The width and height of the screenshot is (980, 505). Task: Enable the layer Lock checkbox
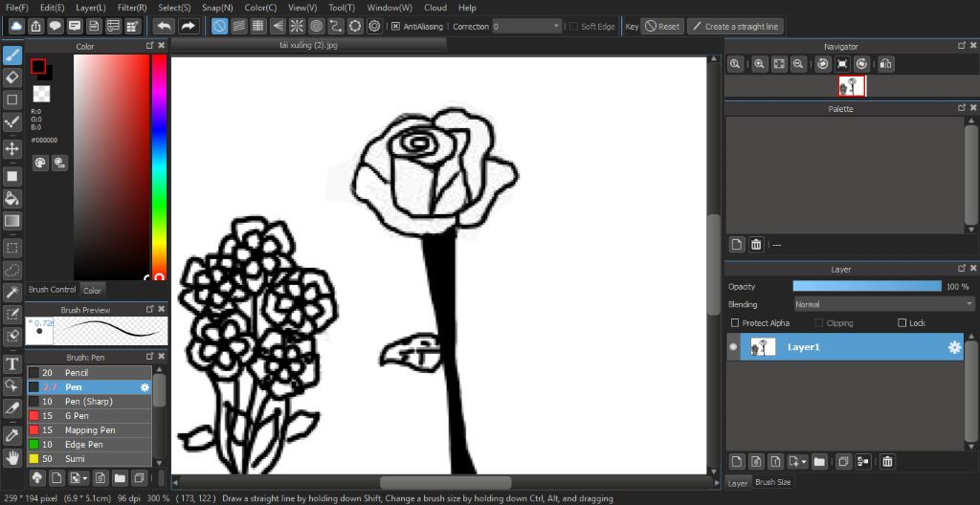(902, 323)
